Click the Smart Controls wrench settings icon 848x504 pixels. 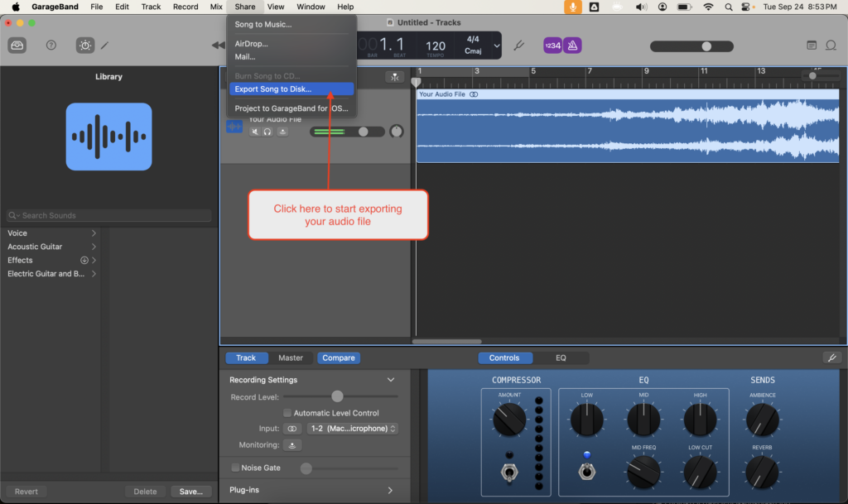point(831,358)
